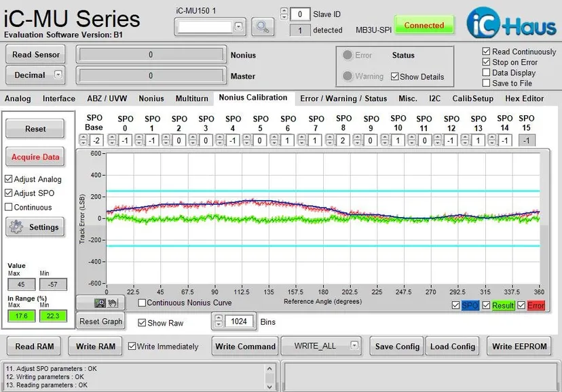This screenshot has height=392, width=562.
Task: Click the iC-Haus logo
Action: tap(511, 23)
